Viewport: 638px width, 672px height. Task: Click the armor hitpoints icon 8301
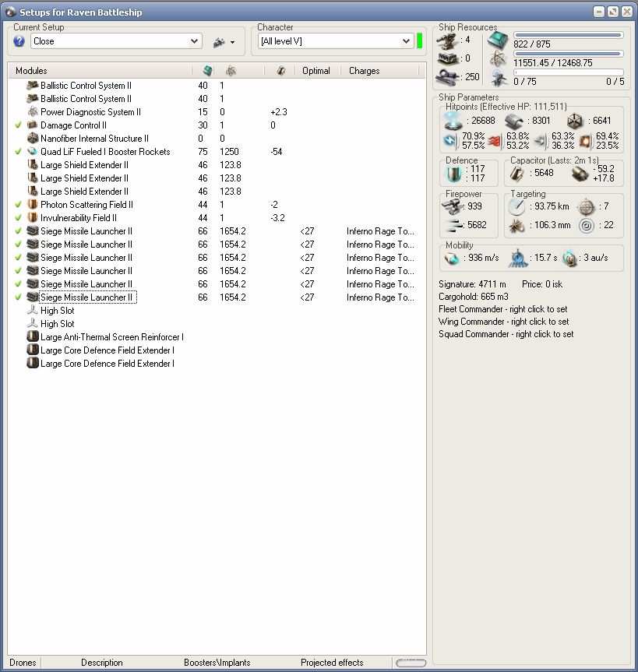pyautogui.click(x=514, y=121)
